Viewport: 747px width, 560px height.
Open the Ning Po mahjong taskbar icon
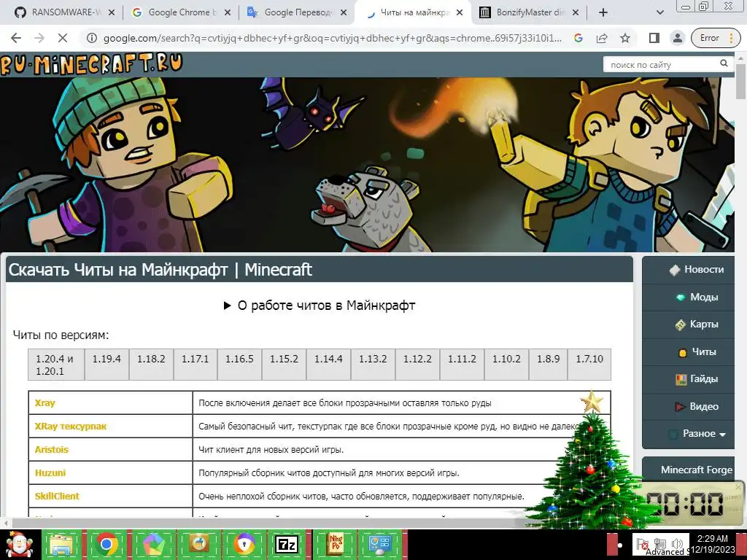pos(336,544)
